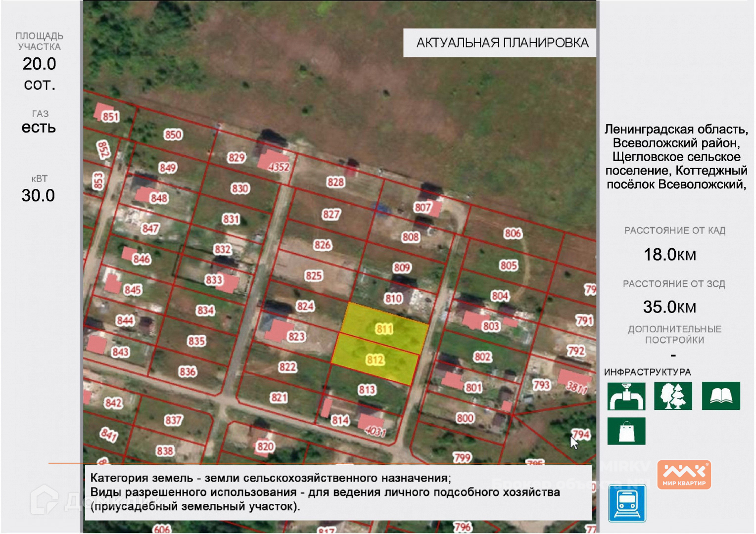Screen dimensions: 756x534
Task: Click plot number 832 on map
Action: coord(223,249)
